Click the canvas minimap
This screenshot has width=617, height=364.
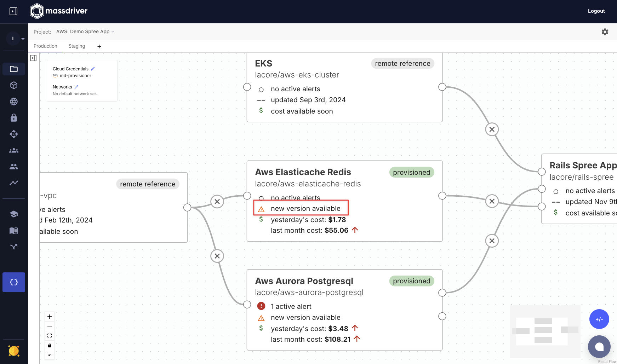[545, 331]
